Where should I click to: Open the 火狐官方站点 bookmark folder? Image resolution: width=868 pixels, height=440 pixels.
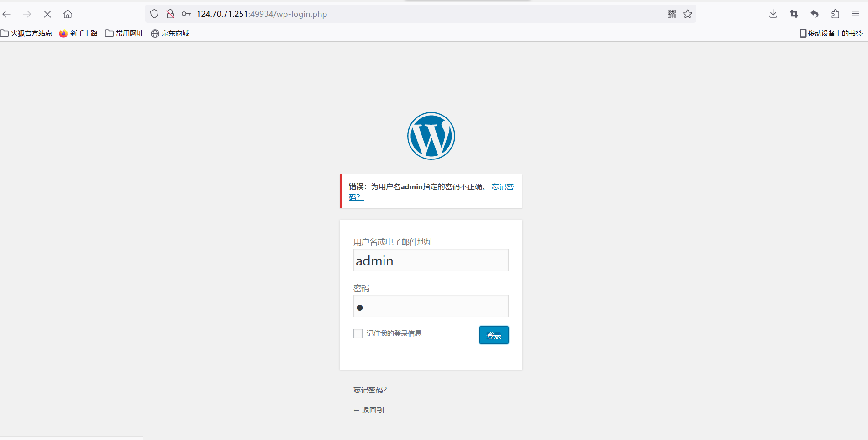point(26,33)
